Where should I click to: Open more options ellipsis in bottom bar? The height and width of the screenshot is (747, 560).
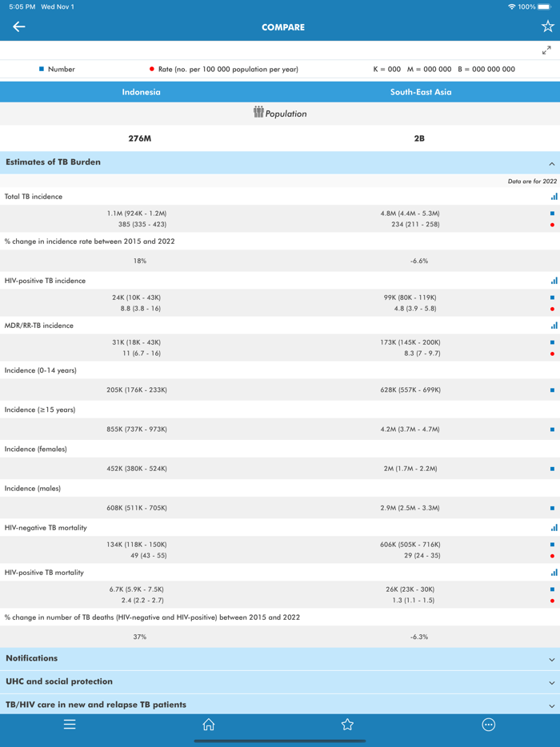489,725
